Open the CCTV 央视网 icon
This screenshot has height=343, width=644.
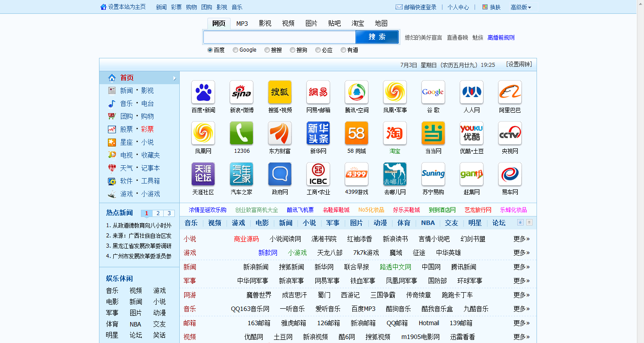(510, 133)
